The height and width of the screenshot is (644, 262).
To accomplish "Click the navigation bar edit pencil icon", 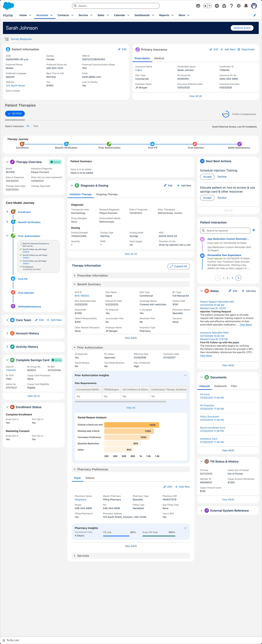I will click(255, 15).
